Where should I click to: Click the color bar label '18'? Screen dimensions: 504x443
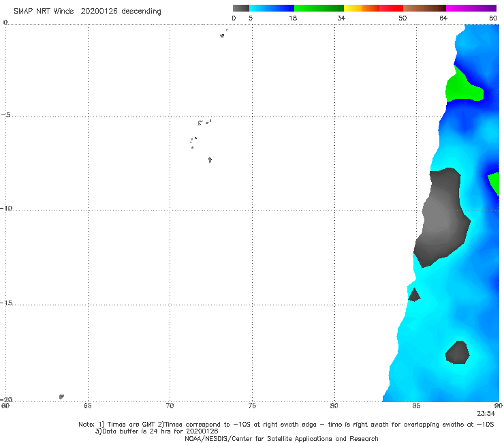(x=293, y=18)
